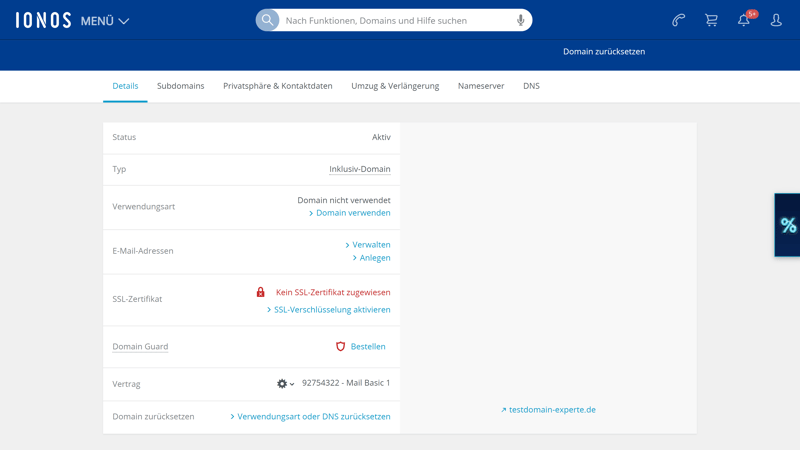Activate the microphone voice search icon
The width and height of the screenshot is (800, 450).
coord(520,20)
